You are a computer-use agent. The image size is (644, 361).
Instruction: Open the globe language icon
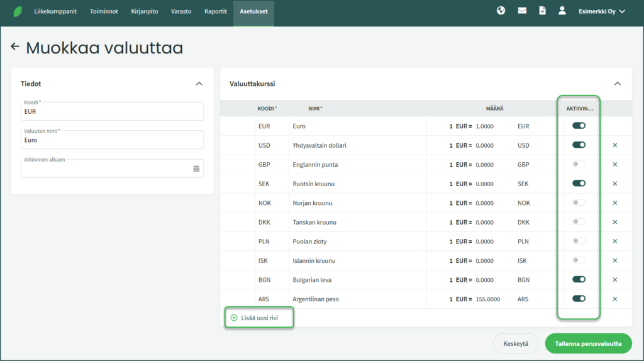[501, 11]
